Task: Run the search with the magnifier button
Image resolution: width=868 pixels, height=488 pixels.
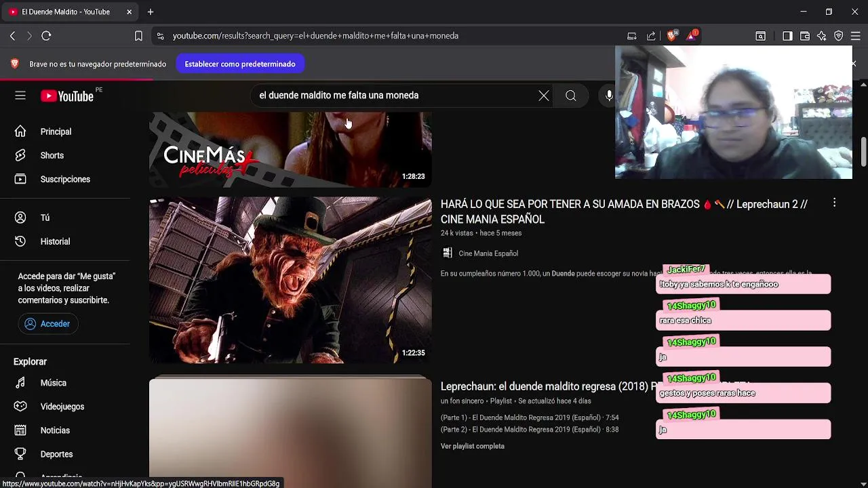Action: pyautogui.click(x=571, y=96)
